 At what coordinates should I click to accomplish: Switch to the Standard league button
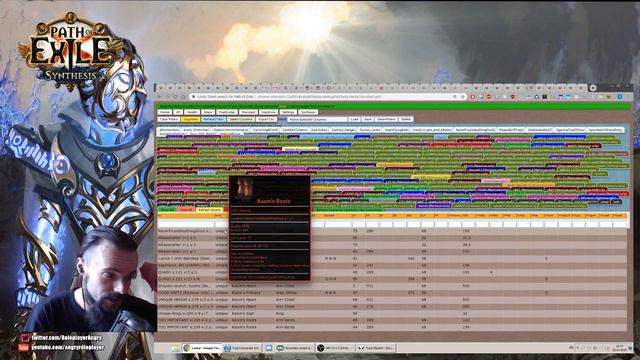249,112
